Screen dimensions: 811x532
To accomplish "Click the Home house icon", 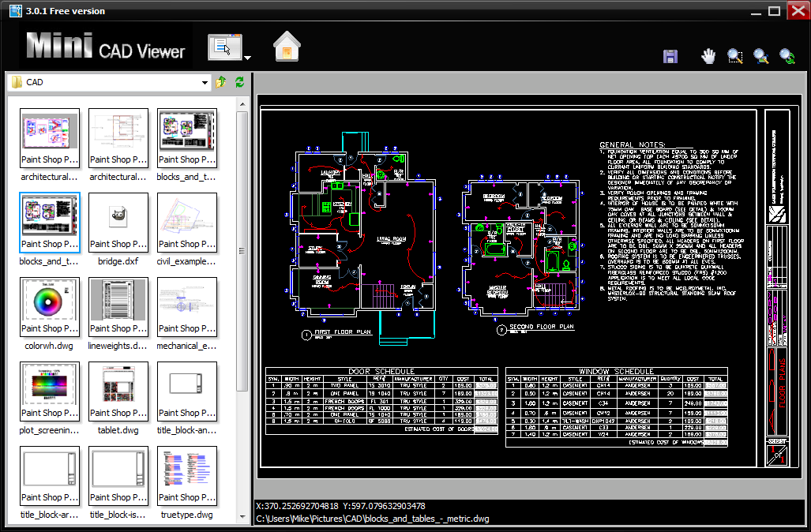I will (287, 46).
